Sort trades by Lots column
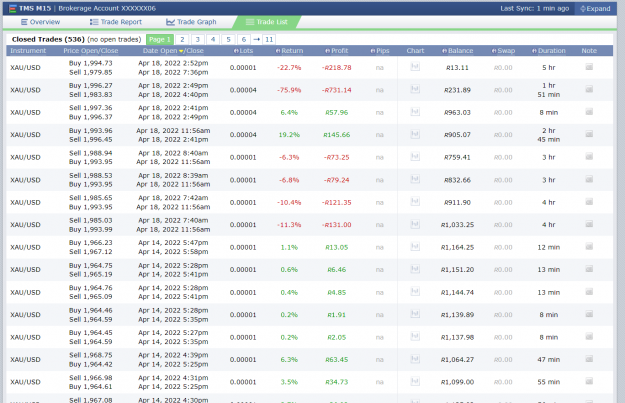The height and width of the screenshot is (403, 625). coord(243,51)
